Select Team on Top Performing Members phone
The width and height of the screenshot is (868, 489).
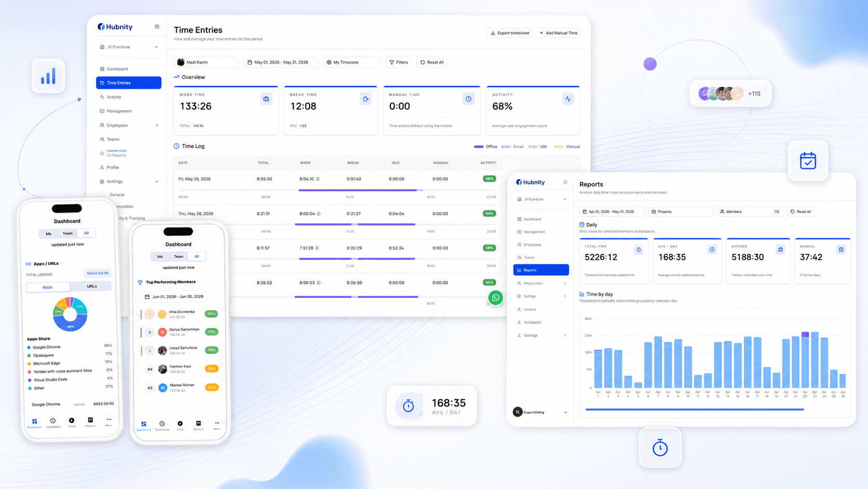(179, 256)
